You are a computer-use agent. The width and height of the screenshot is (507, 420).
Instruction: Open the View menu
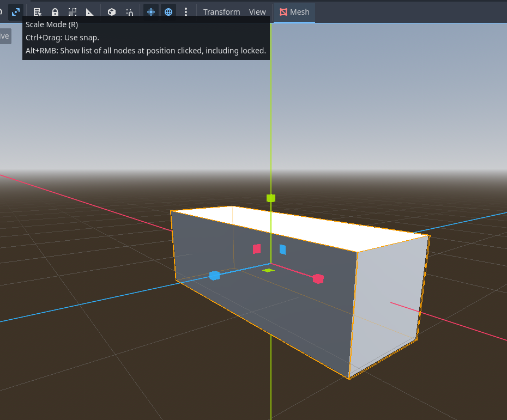[x=257, y=12]
